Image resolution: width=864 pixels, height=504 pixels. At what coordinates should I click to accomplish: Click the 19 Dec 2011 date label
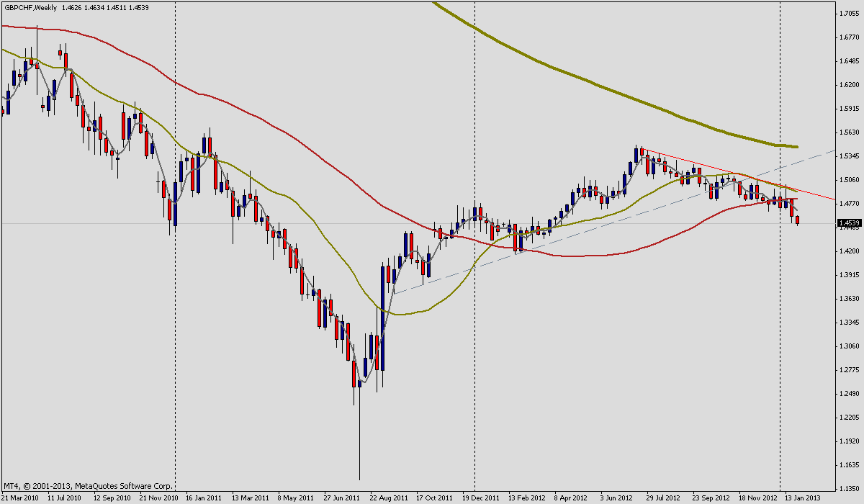click(480, 498)
